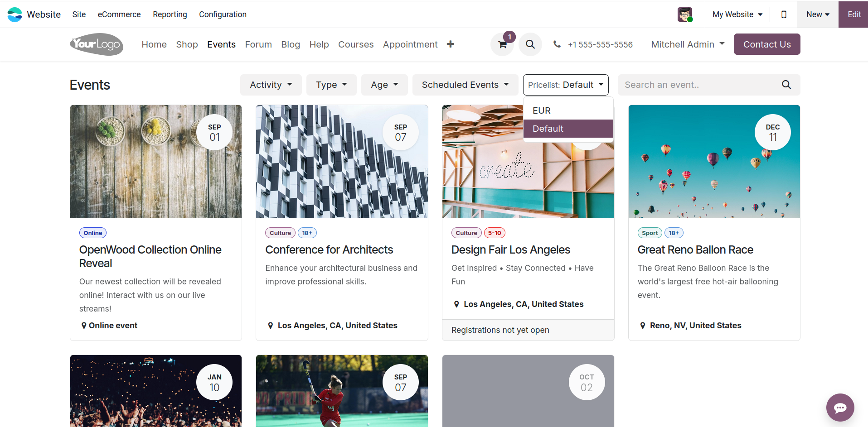The height and width of the screenshot is (427, 868).
Task: Open the live chat bubble icon
Action: 840,408
